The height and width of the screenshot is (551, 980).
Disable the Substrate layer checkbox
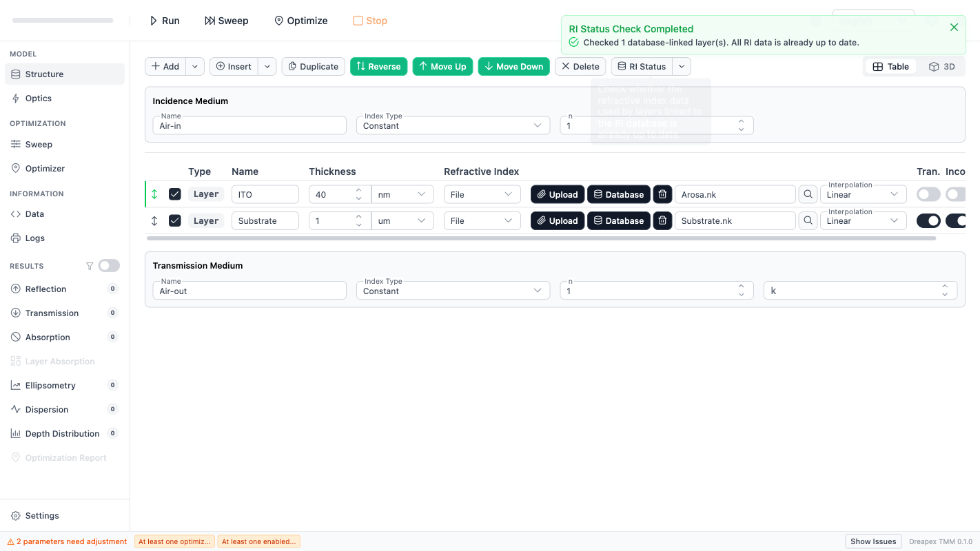point(175,221)
